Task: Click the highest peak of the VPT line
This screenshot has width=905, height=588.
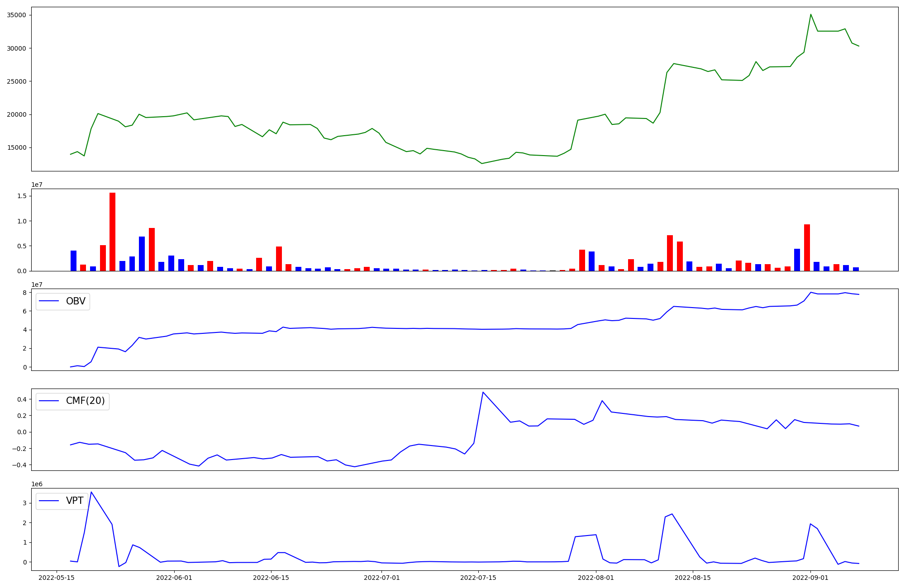Action: coord(91,492)
